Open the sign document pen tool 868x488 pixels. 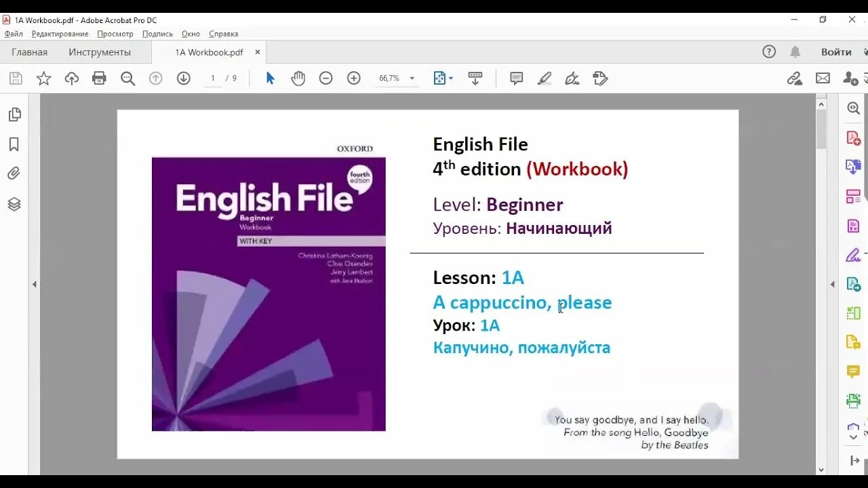click(572, 79)
